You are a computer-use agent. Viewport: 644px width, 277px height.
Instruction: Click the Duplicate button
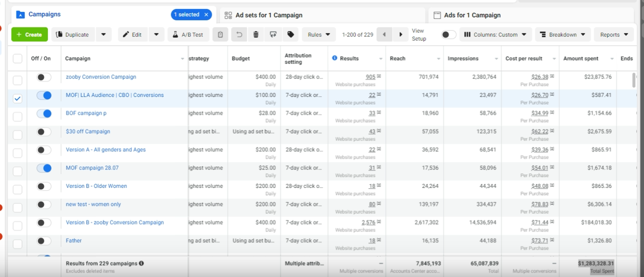[73, 34]
